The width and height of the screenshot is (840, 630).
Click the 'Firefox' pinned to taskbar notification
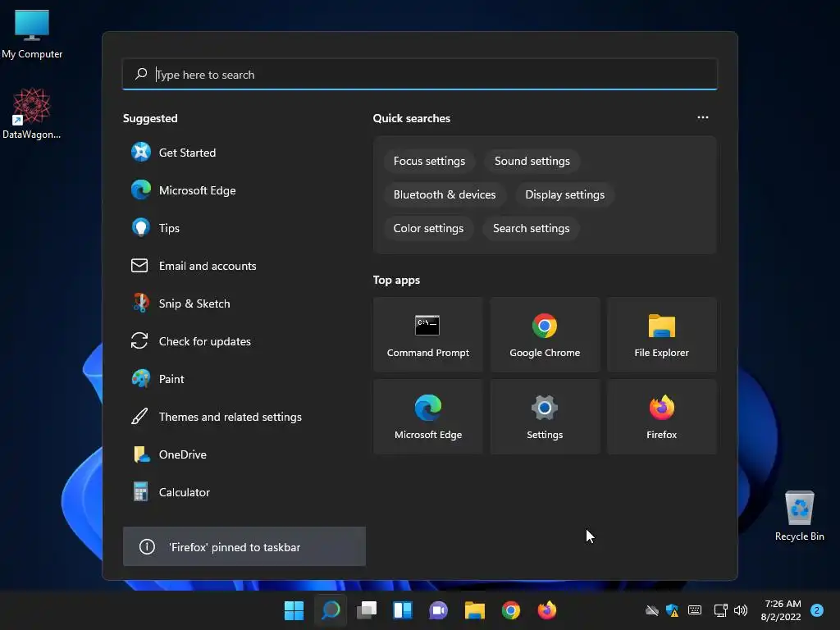[244, 546]
